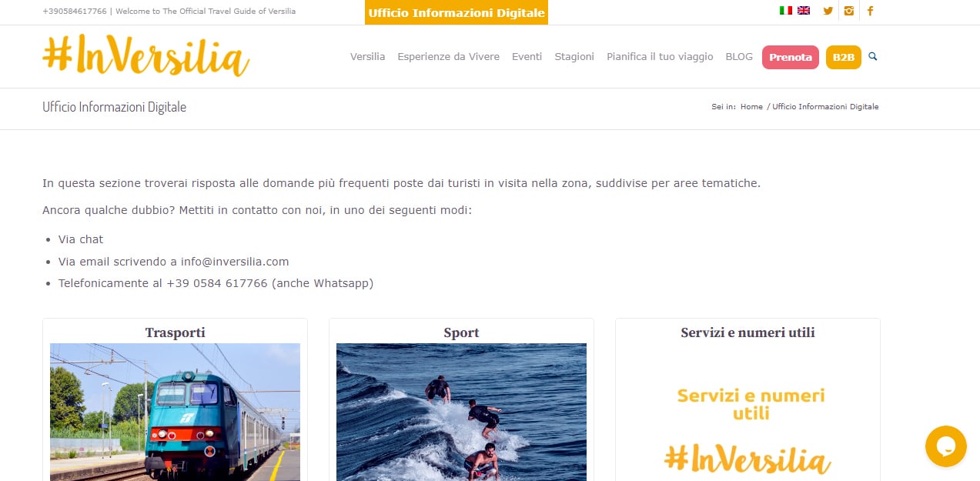Open the Twitter profile icon
Screen dimensions: 980x481
pyautogui.click(x=828, y=11)
